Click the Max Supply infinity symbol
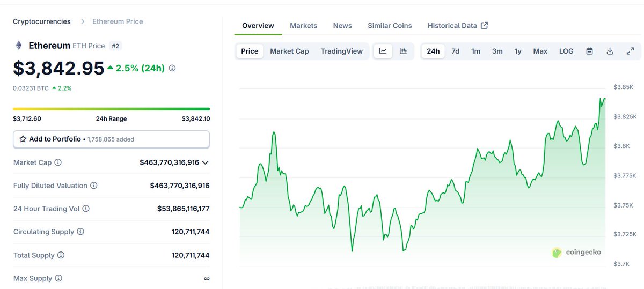 tap(207, 279)
